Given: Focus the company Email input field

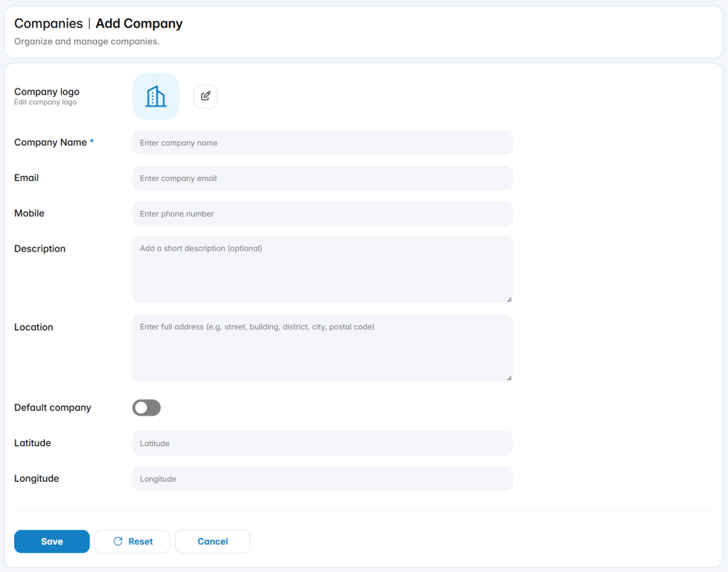Looking at the screenshot, I should (x=322, y=178).
